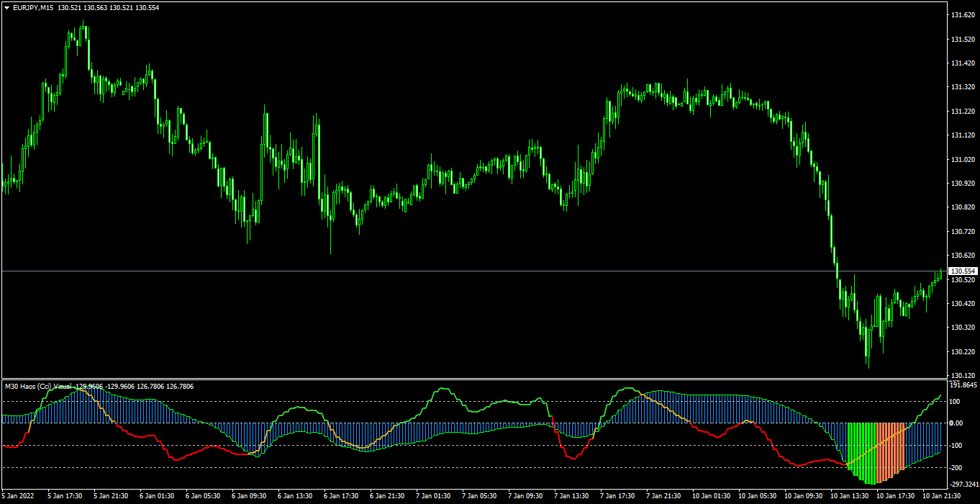Click the EURJPY,M15 chart title text
The image size is (980, 504).
(33, 7)
